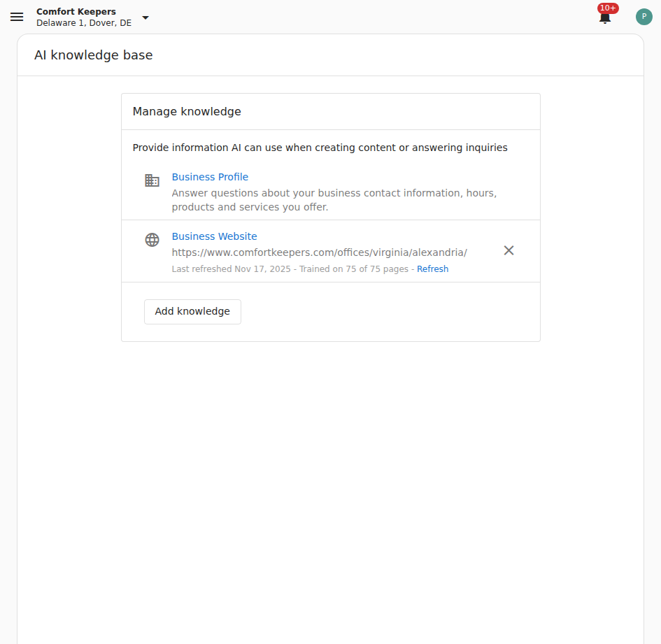Click the Add knowledge button

point(192,311)
